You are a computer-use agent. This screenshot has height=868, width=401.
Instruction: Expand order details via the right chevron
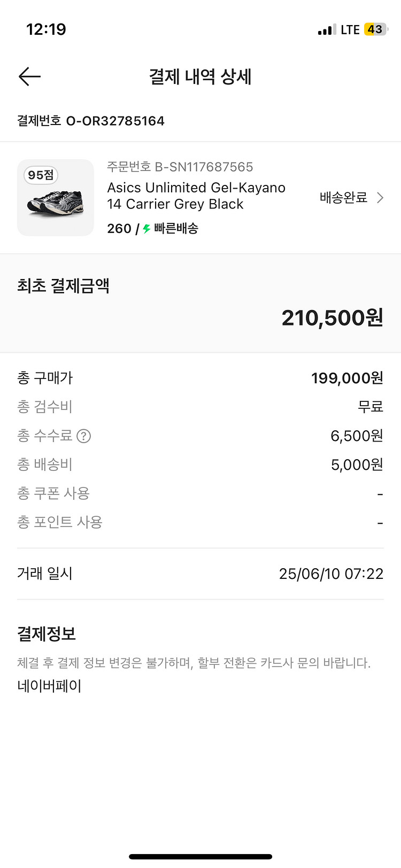(x=380, y=198)
